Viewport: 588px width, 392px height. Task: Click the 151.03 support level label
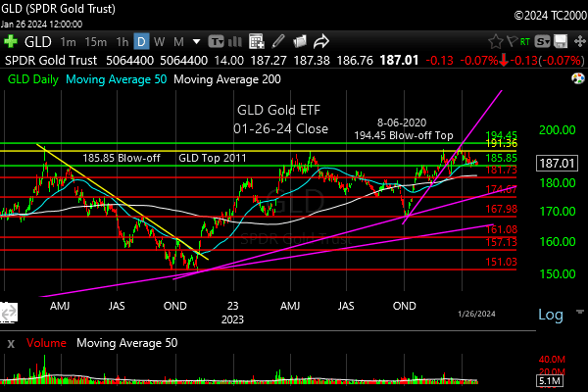click(501, 262)
